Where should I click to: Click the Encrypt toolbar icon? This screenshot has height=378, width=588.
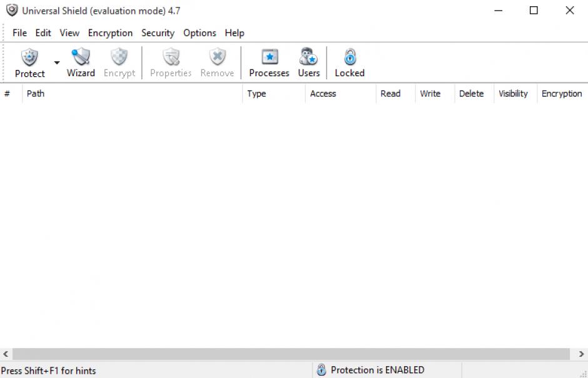(x=119, y=57)
